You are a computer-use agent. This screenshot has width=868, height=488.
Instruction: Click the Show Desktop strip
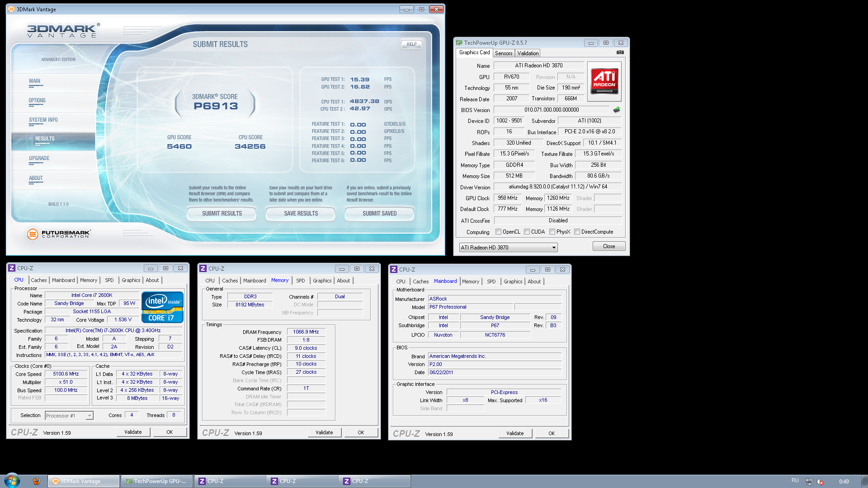pyautogui.click(x=864, y=481)
